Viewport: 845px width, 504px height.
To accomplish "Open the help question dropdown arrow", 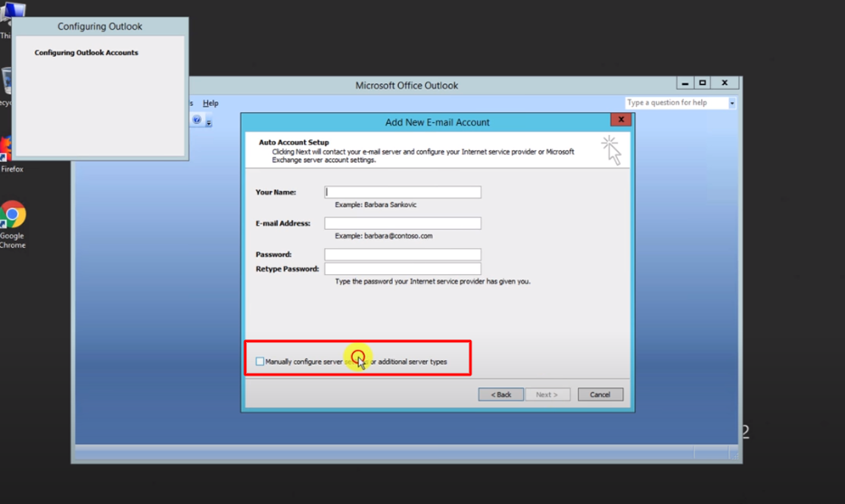I will coord(732,103).
